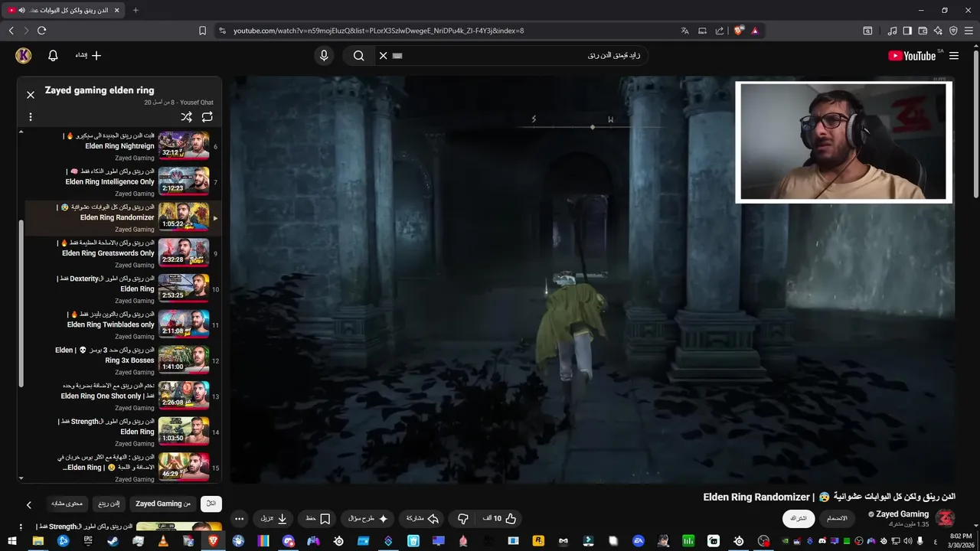Focus the YouTube search input field

click(521, 55)
